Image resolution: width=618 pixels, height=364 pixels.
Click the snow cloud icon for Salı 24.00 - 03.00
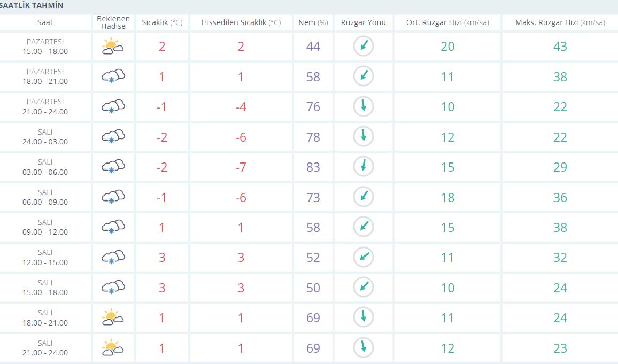pos(113,137)
